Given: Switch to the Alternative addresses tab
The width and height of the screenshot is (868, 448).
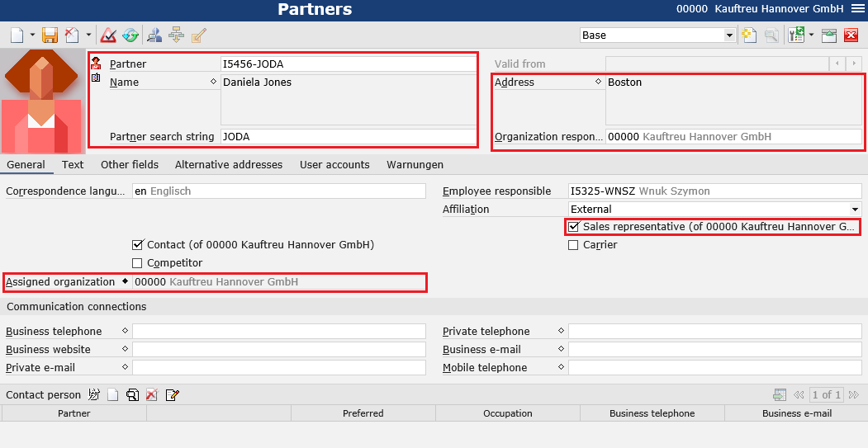Looking at the screenshot, I should (229, 165).
